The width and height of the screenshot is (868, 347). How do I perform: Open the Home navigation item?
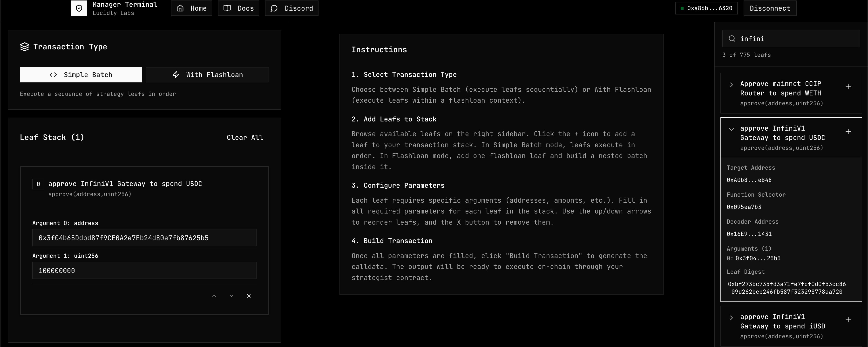pos(191,8)
